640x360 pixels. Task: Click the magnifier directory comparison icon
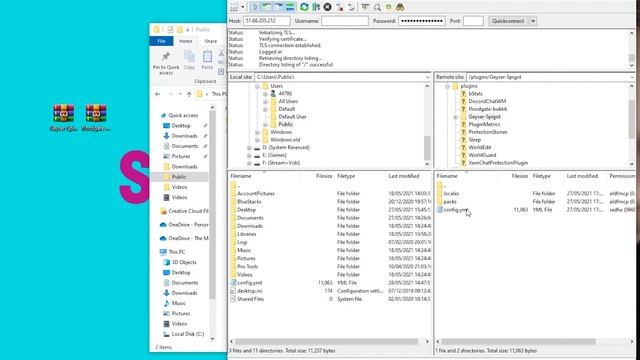pyautogui.click(x=377, y=7)
